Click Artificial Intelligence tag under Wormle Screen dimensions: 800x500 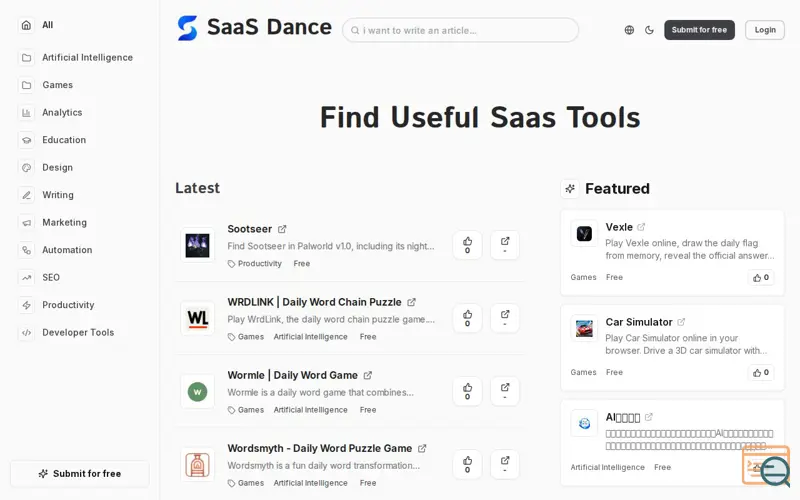click(x=310, y=410)
